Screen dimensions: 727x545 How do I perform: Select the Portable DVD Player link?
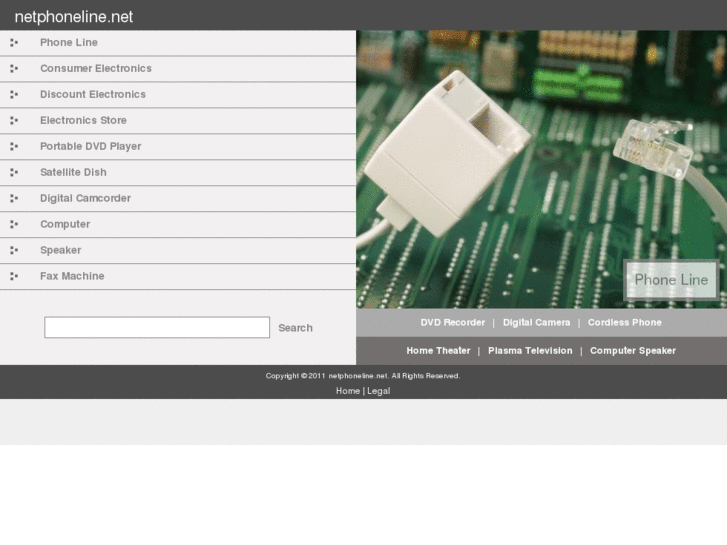coord(90,147)
